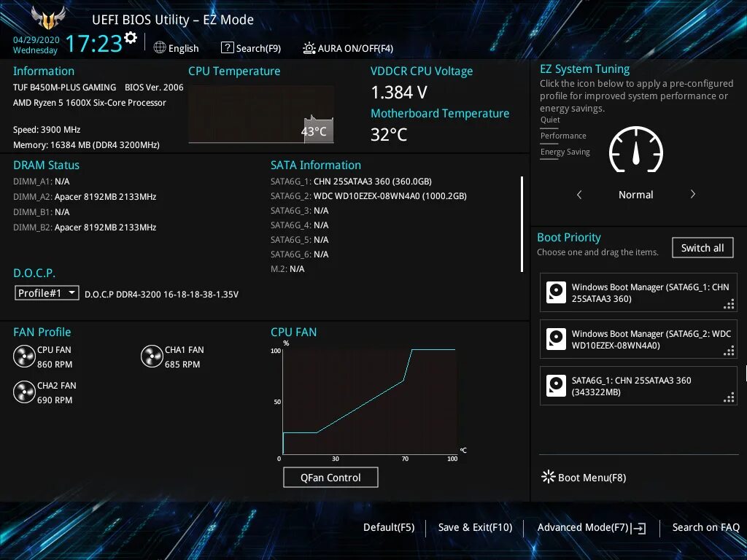This screenshot has height=560, width=747.
Task: Click the 04/29/2020 date text
Action: pos(36,40)
